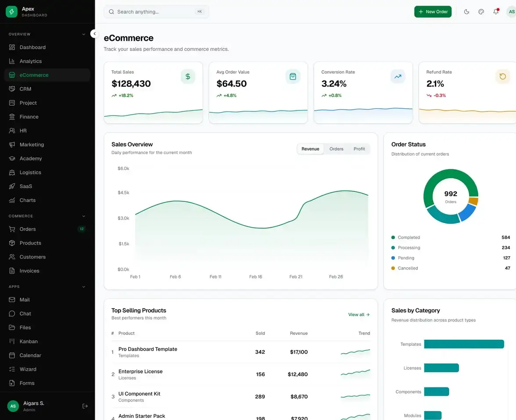Viewport: 516px width, 420px height.
Task: Click the logout icon next to Aigars S.
Action: [x=85, y=406]
